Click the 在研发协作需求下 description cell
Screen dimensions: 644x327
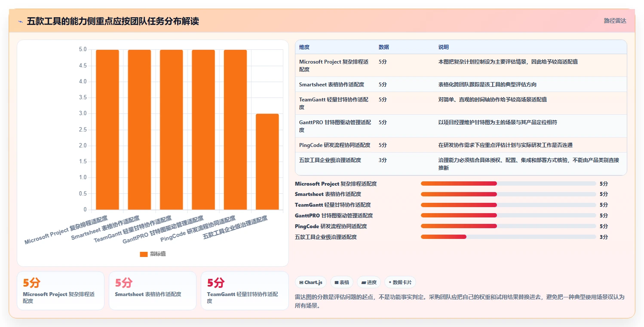coord(531,145)
